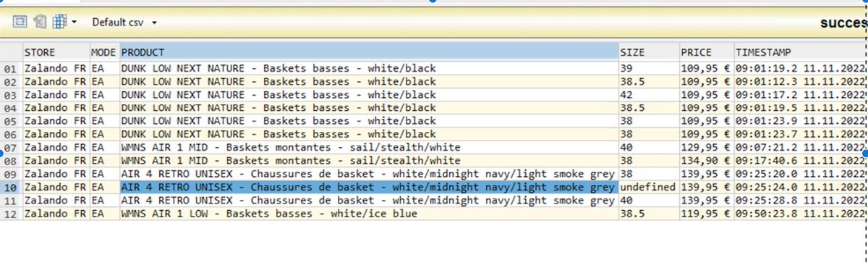Click size cell '39' in row 01
Image resolution: width=868 pixels, height=263 pixels.
[649, 68]
